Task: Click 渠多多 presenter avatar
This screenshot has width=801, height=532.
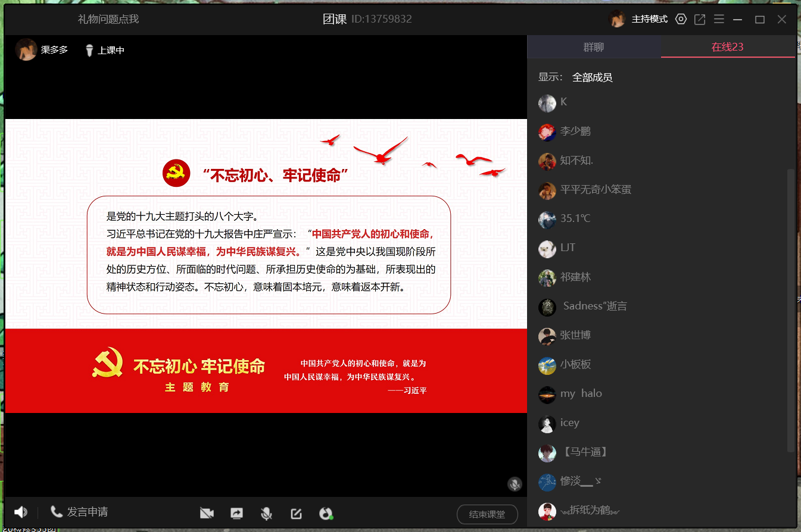Action: click(26, 49)
